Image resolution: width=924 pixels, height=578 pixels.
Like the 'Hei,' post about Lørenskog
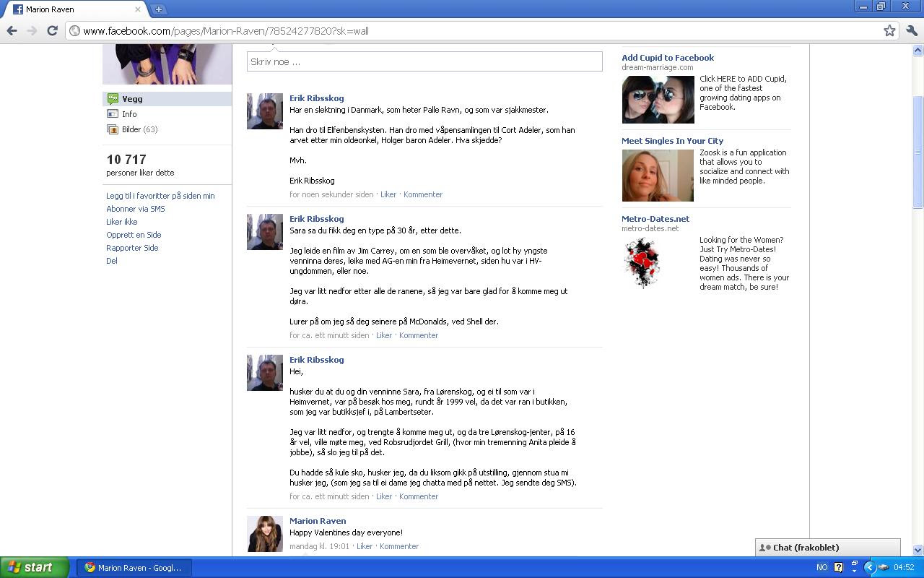click(x=384, y=496)
